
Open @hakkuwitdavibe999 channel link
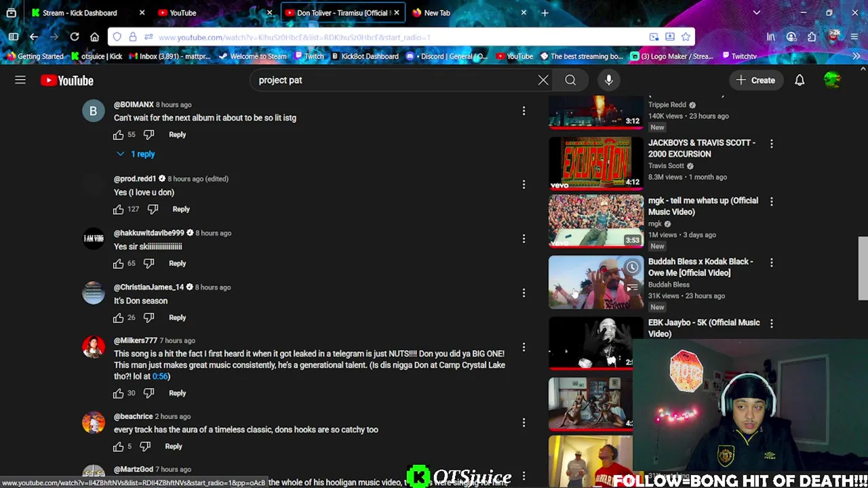tap(149, 233)
